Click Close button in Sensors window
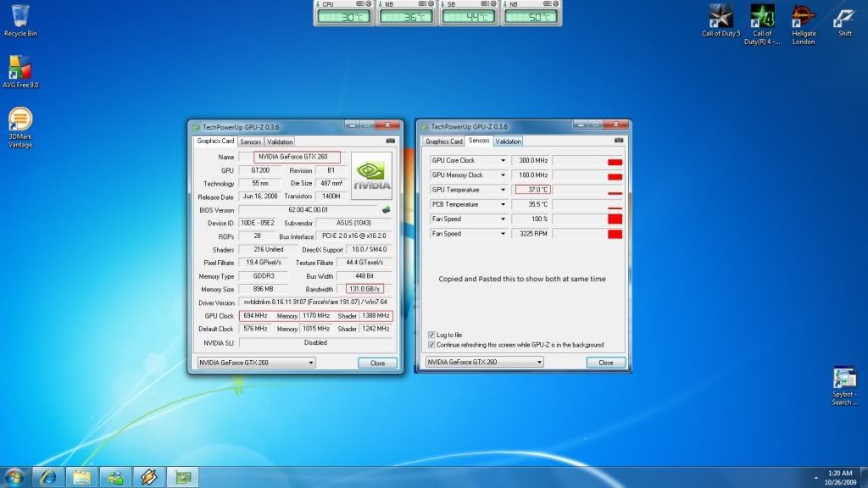 605,363
